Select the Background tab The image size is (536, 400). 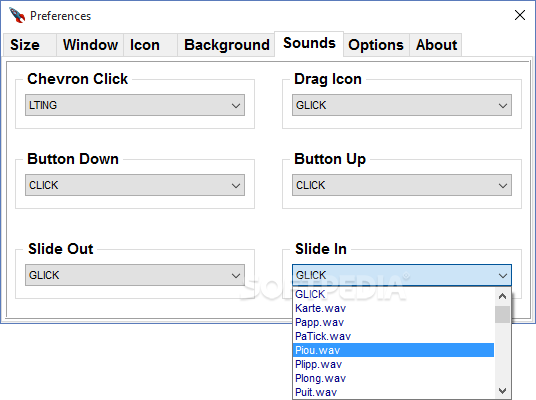[226, 45]
